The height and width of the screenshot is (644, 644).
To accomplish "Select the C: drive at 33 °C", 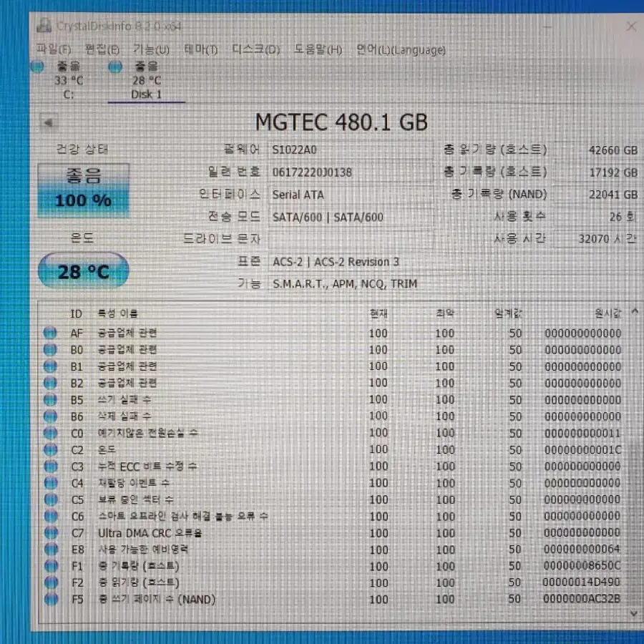I will click(69, 80).
